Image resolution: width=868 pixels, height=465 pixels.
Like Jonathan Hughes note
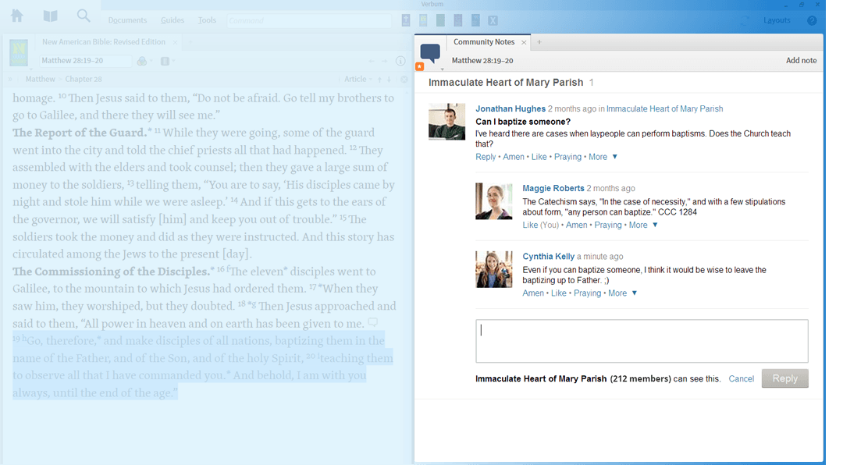pyautogui.click(x=539, y=158)
